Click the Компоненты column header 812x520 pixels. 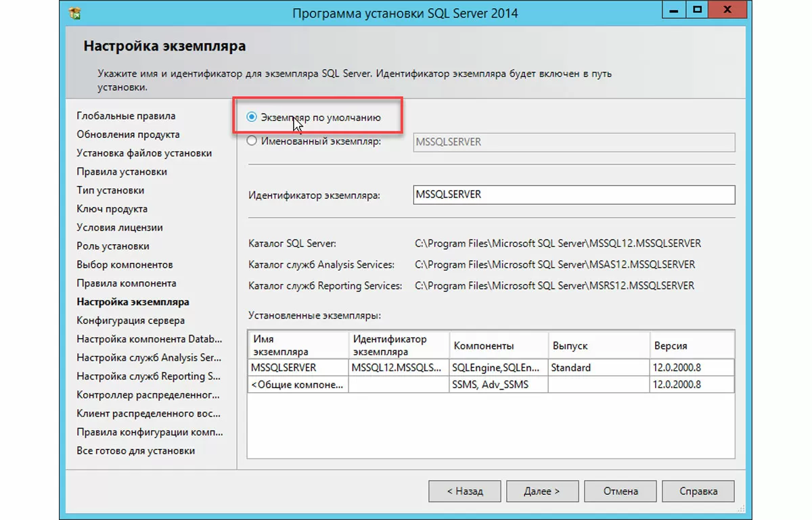[498, 345]
